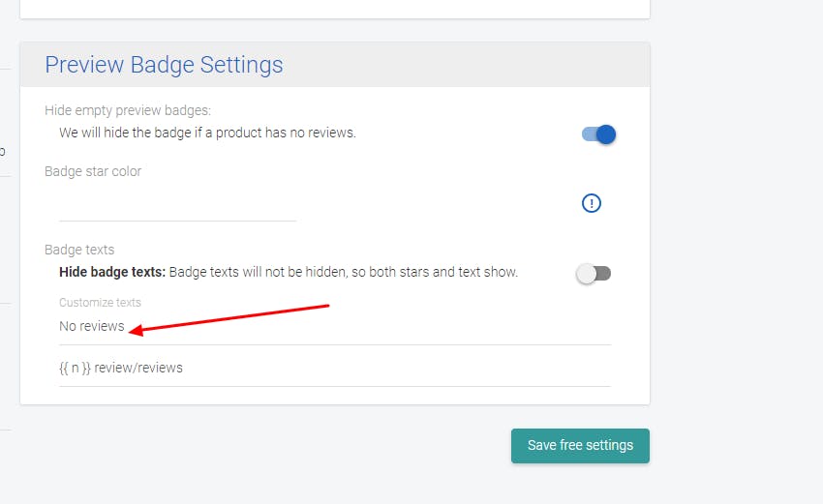Click the "Badge texts" section label
This screenshot has height=504, width=823.
coord(79,250)
